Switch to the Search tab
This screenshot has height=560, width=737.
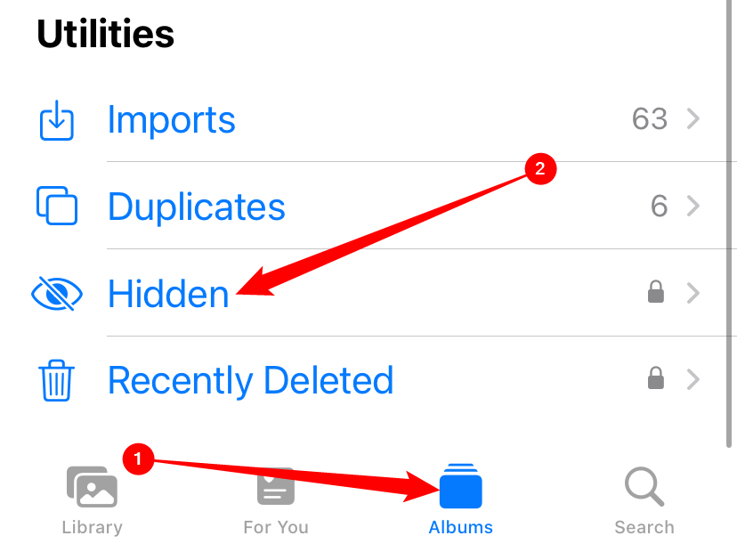click(x=644, y=499)
